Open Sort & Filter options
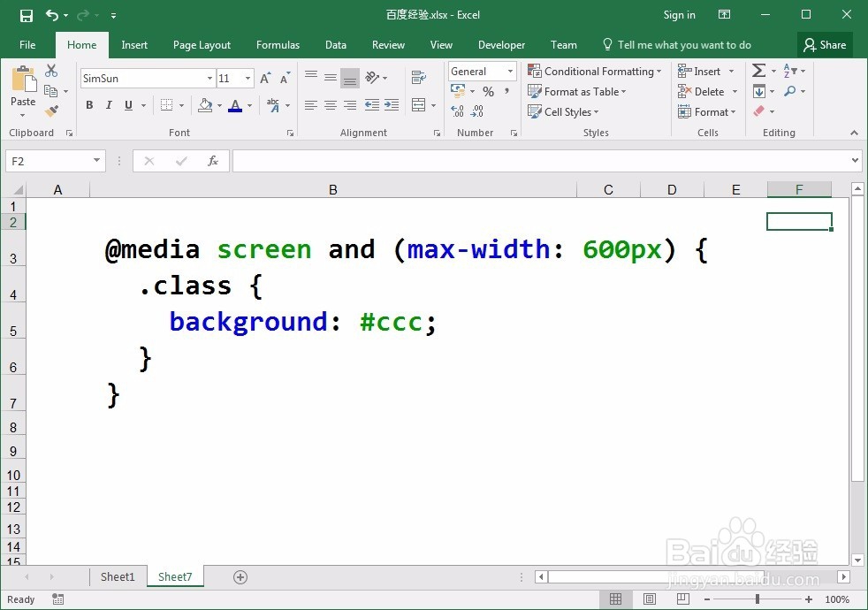 click(790, 71)
